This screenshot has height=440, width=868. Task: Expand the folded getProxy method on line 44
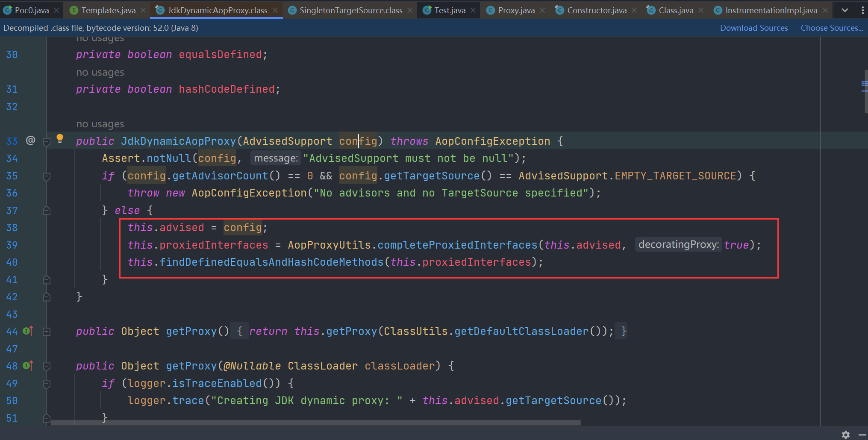(x=47, y=331)
